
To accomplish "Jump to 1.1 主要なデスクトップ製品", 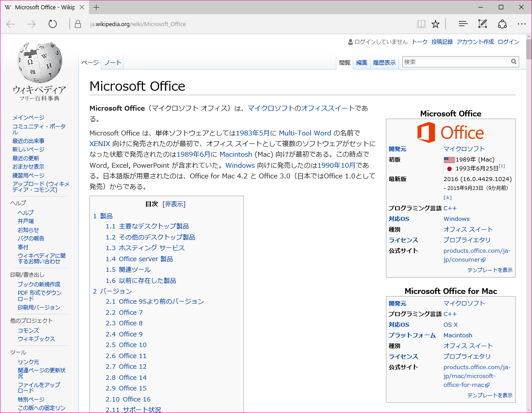I will 147,226.
